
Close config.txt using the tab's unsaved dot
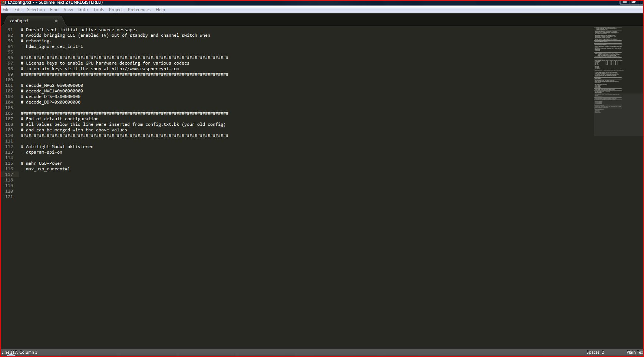56,21
